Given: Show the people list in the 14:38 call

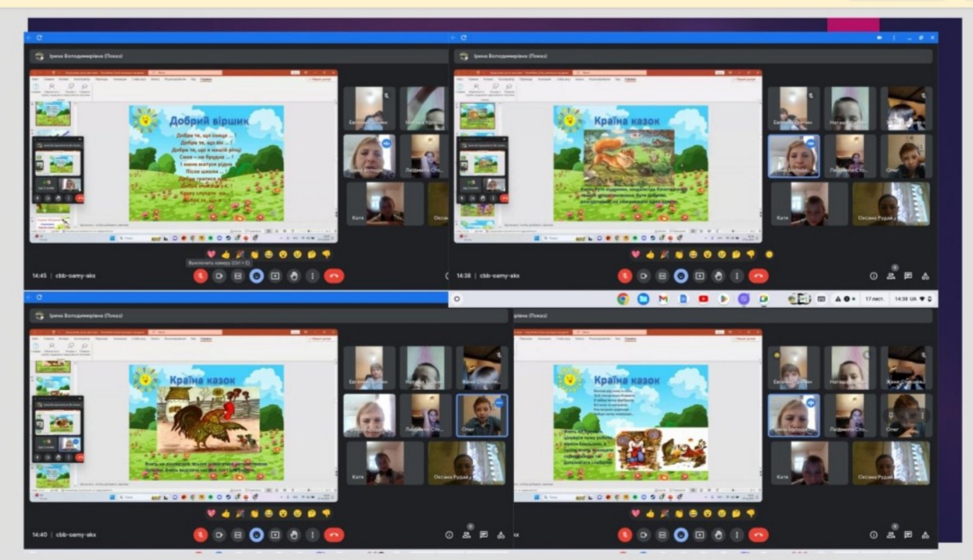Looking at the screenshot, I should [x=891, y=276].
